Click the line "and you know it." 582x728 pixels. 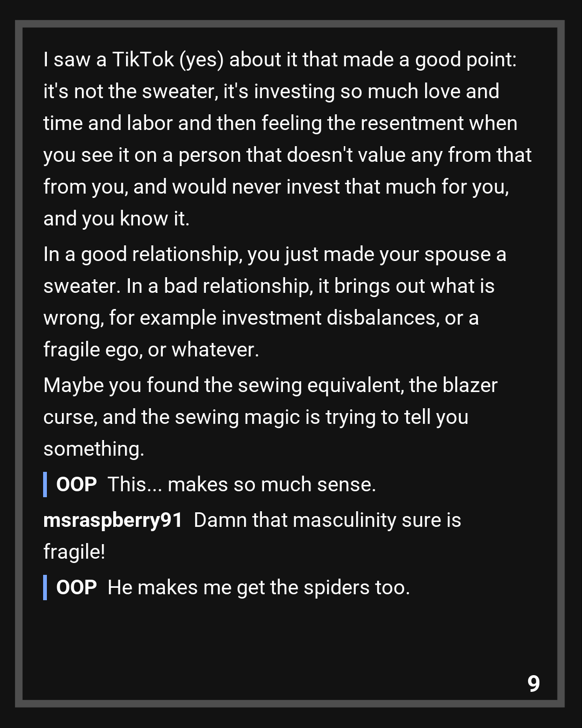[x=116, y=219]
